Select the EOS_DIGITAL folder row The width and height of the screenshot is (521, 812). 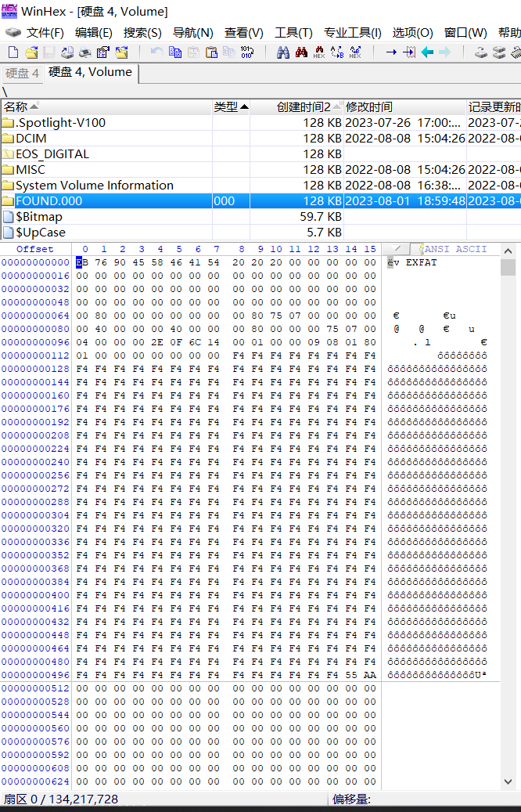[260, 153]
